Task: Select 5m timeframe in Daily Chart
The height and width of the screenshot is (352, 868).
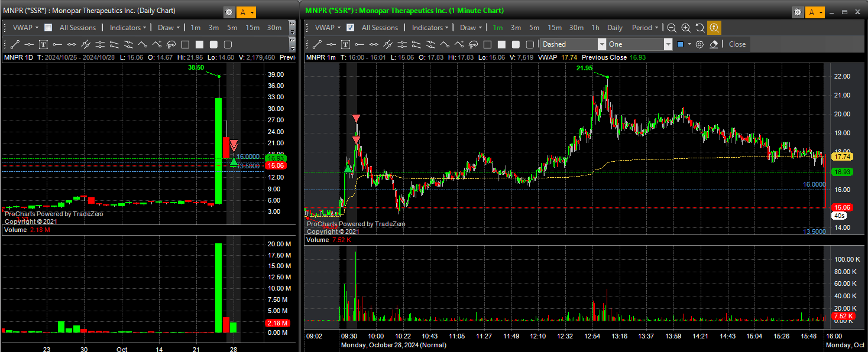Action: click(232, 28)
